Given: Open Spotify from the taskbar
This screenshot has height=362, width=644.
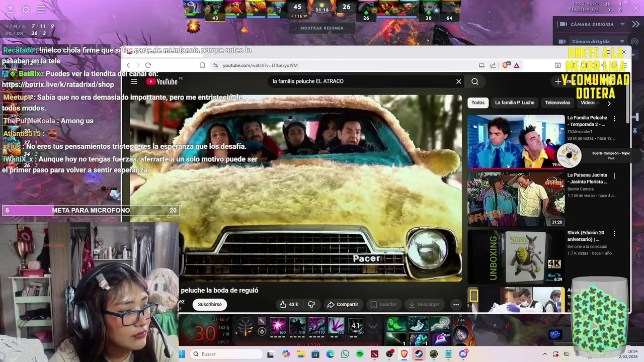Looking at the screenshot, I should click(x=360, y=354).
